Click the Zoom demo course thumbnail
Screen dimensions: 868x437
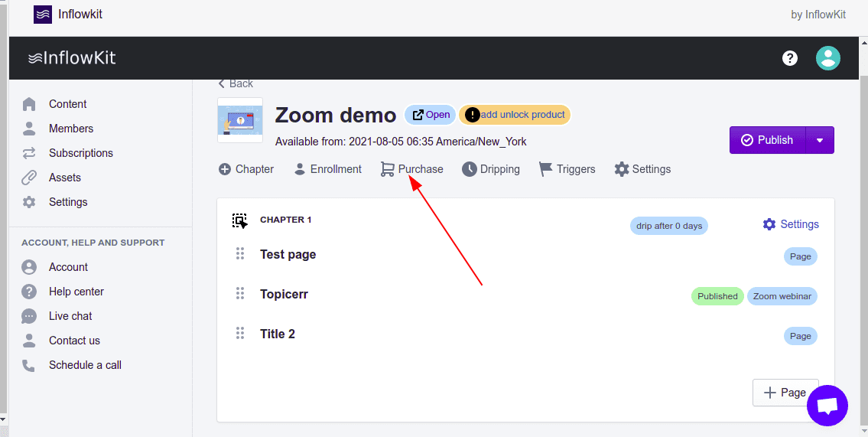coord(240,120)
